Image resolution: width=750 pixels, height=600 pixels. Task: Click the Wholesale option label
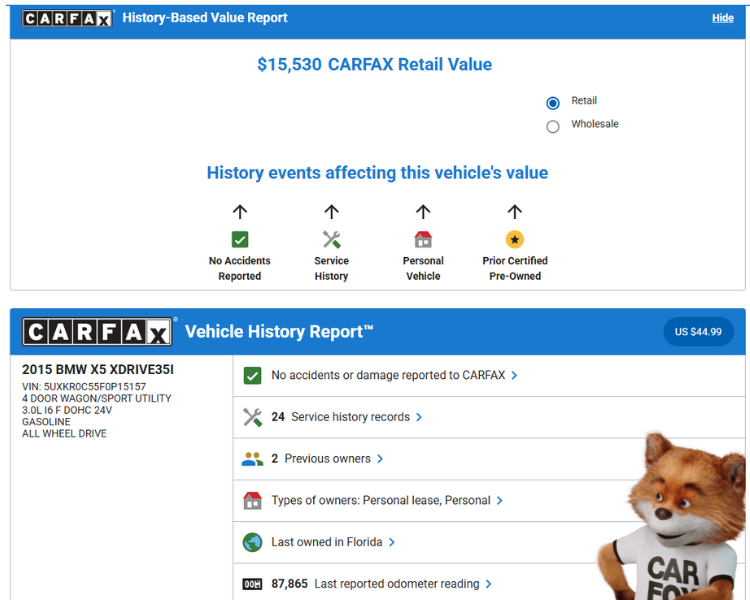595,124
